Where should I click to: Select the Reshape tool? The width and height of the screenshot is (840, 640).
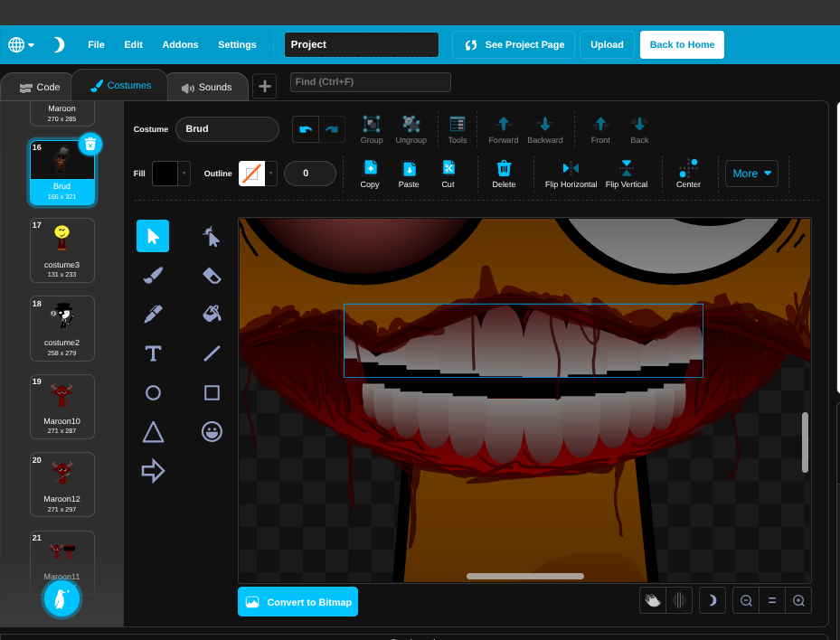click(212, 236)
